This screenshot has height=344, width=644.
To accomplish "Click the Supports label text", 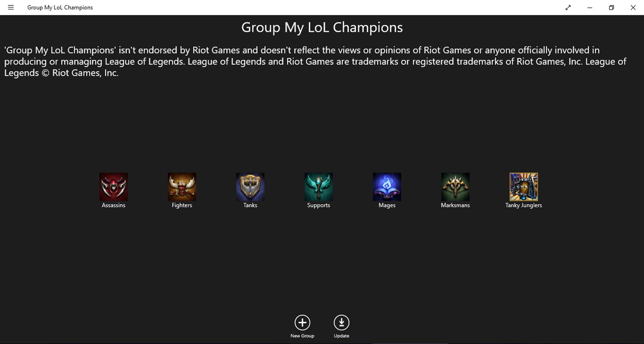I will [x=319, y=205].
